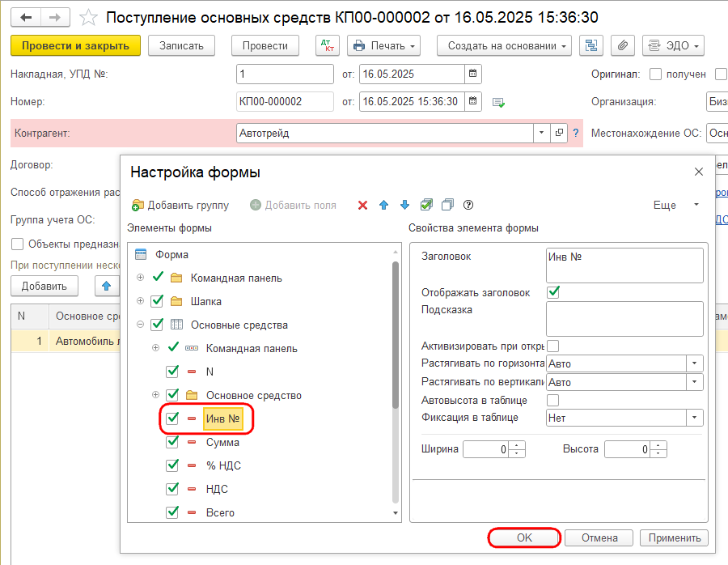The height and width of the screenshot is (565, 728).
Task: Uncheck visibility of Основные средства table
Action: coord(157,325)
